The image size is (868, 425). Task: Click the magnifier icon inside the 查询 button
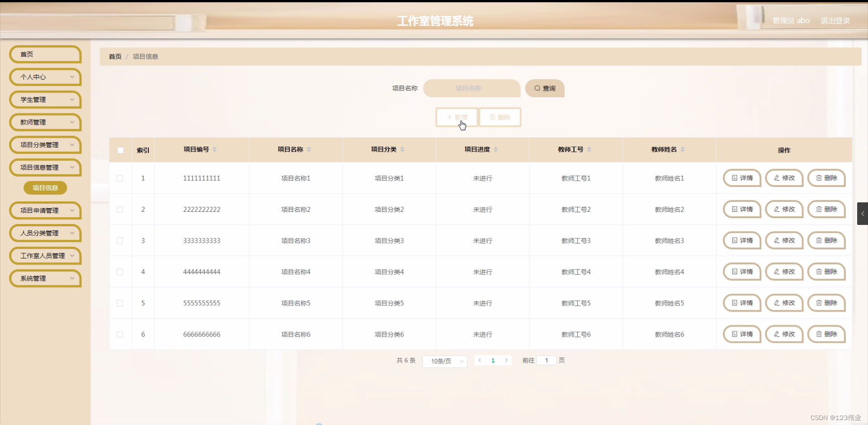(537, 88)
